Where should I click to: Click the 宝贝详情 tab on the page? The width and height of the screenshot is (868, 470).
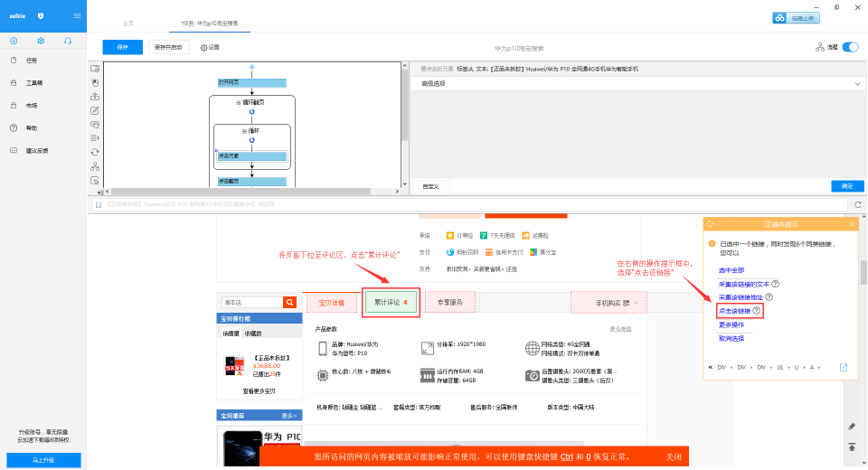(332, 303)
